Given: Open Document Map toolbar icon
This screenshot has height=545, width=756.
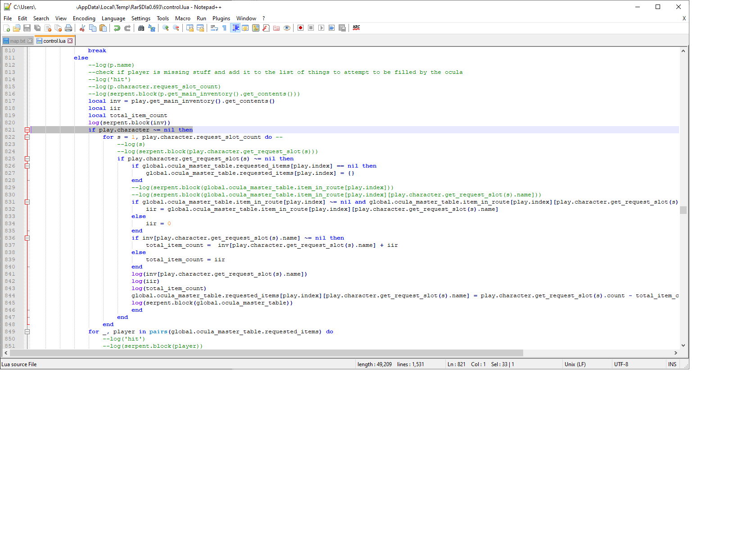Looking at the screenshot, I should coord(256,28).
